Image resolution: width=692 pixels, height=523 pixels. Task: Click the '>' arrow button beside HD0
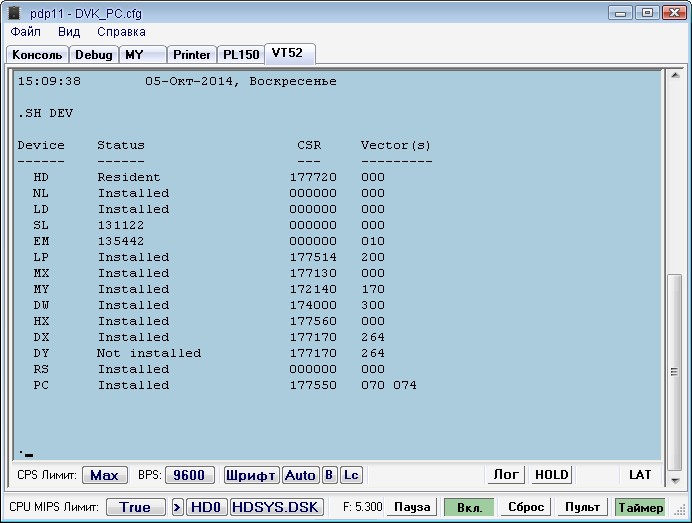click(178, 507)
